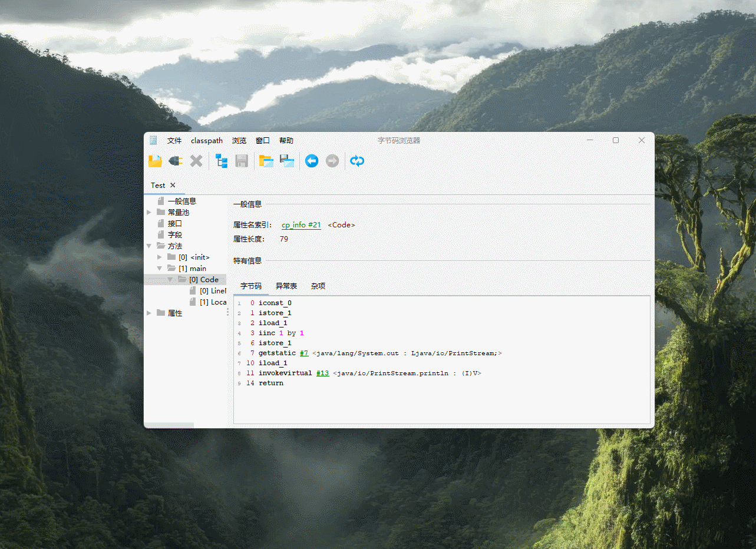This screenshot has width=756, height=549.
Task: Click the open class file folder icon
Action: pyautogui.click(x=155, y=161)
